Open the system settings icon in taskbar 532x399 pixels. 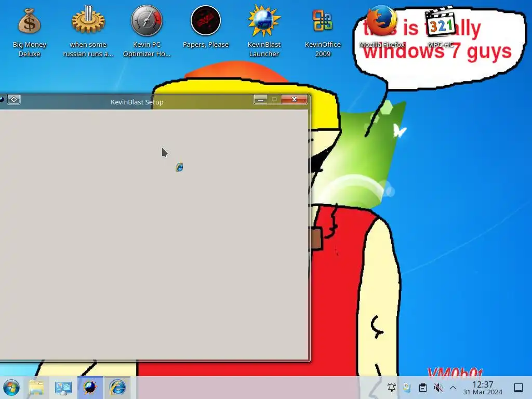(x=63, y=388)
